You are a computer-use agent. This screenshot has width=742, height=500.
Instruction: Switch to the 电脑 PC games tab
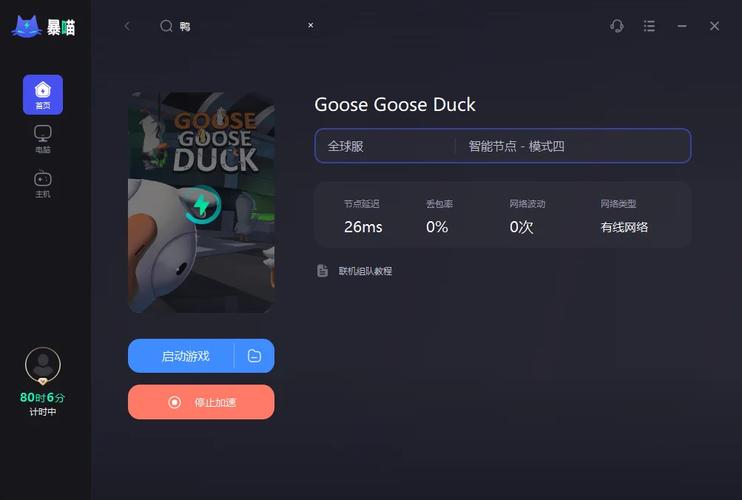tap(43, 139)
